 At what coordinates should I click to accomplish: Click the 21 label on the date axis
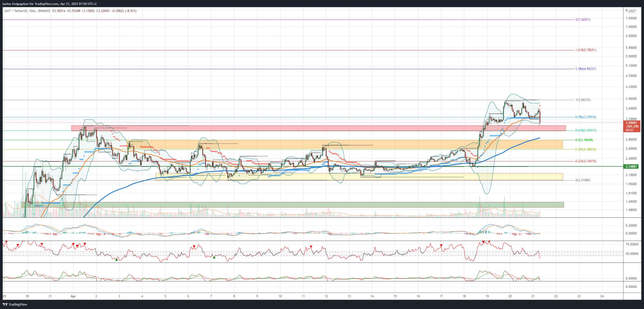click(x=533, y=296)
